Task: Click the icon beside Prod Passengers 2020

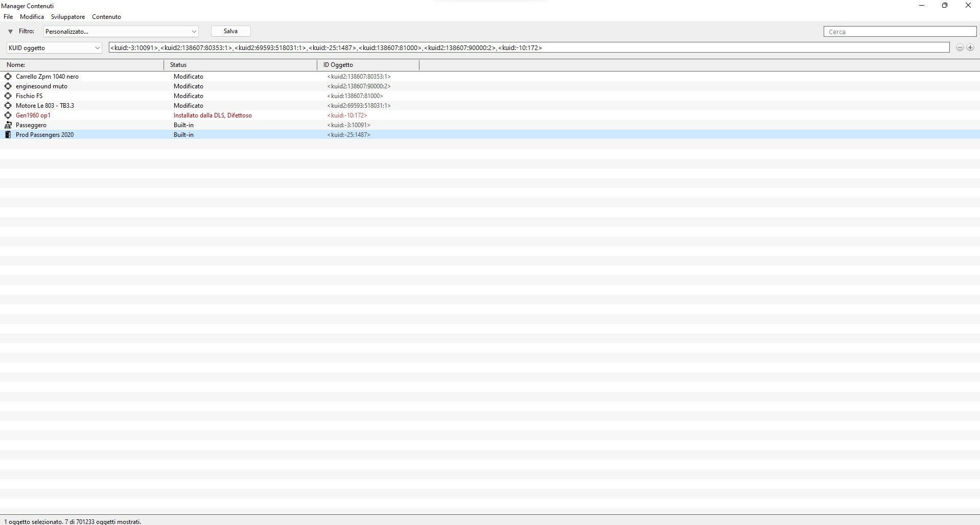Action: click(8, 135)
